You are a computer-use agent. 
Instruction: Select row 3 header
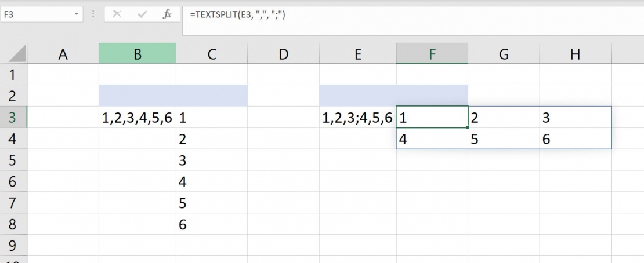[x=13, y=118]
